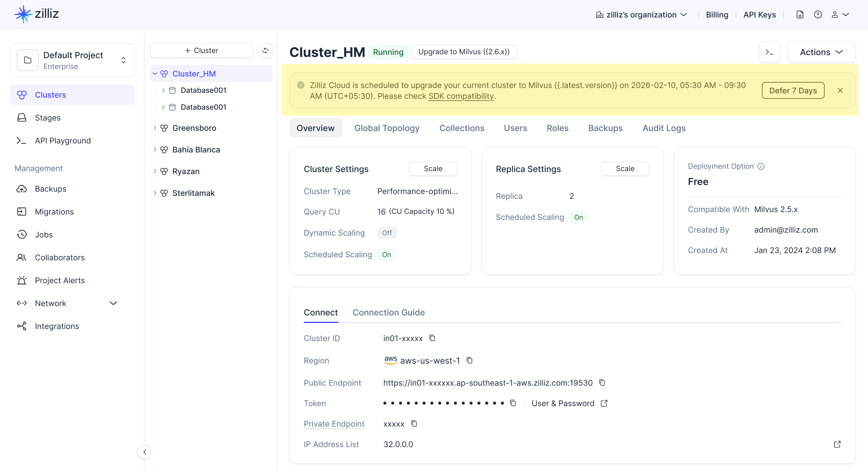Click the Dynamic Scaling Off badge
This screenshot has width=868, height=470.
pyautogui.click(x=387, y=233)
